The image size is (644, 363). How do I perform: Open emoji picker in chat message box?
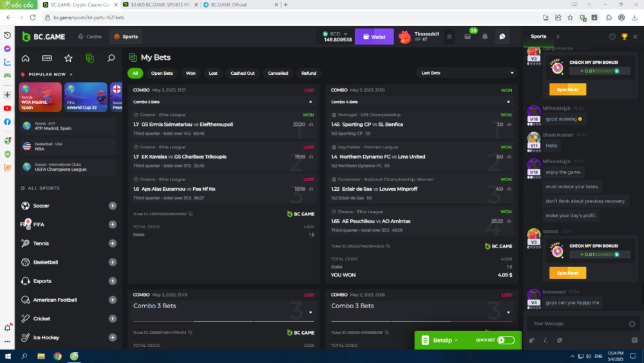click(x=632, y=324)
